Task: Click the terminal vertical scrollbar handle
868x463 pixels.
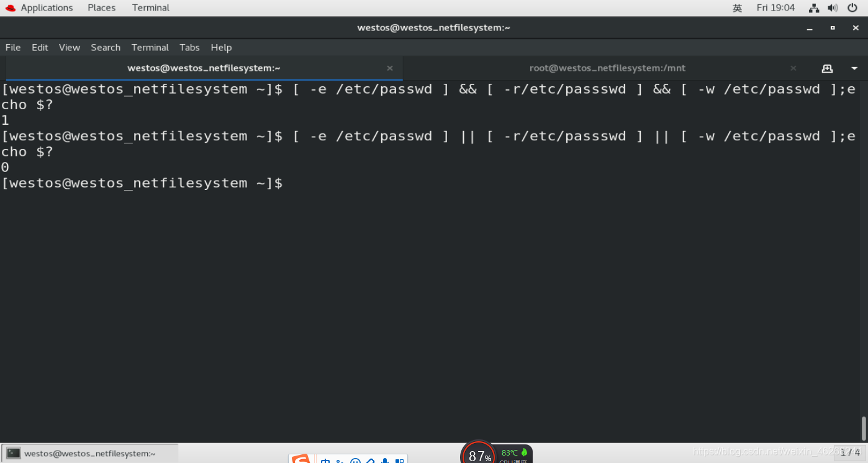Action: coord(864,428)
